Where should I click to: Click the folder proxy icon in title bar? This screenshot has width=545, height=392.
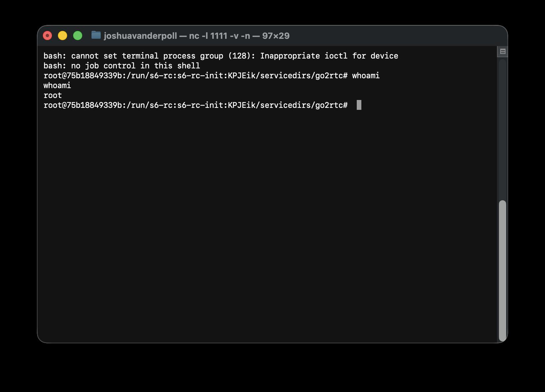pos(96,35)
